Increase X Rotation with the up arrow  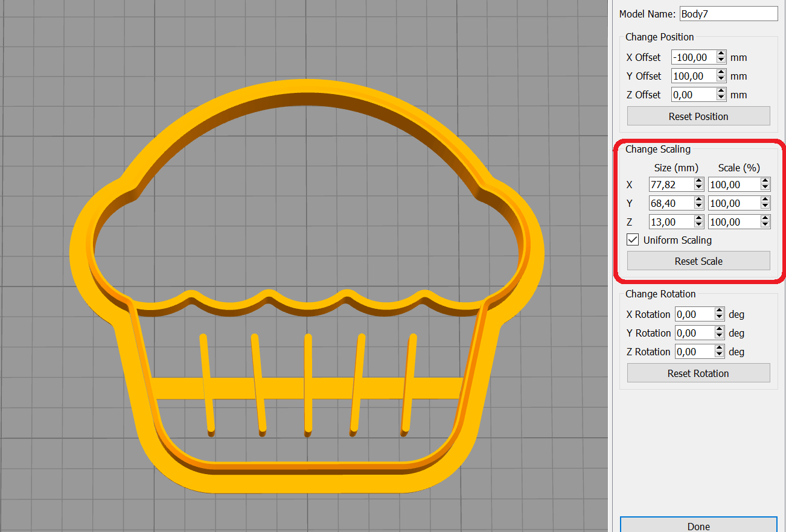point(719,311)
